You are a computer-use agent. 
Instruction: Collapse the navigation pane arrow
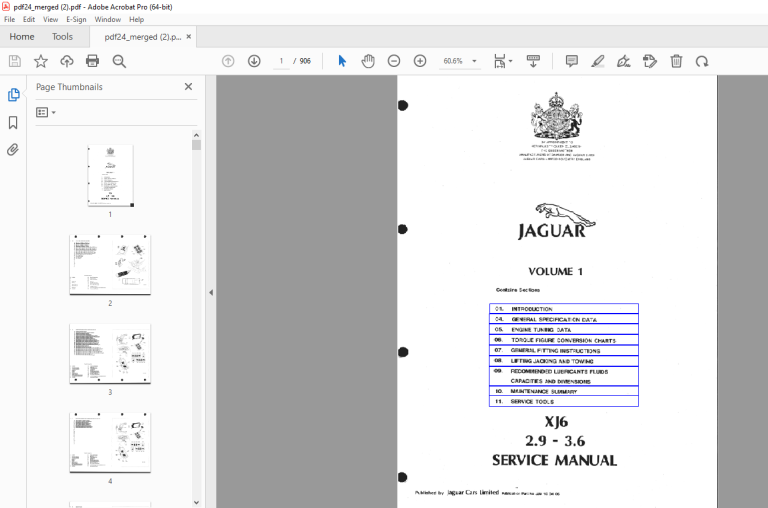pyautogui.click(x=211, y=292)
